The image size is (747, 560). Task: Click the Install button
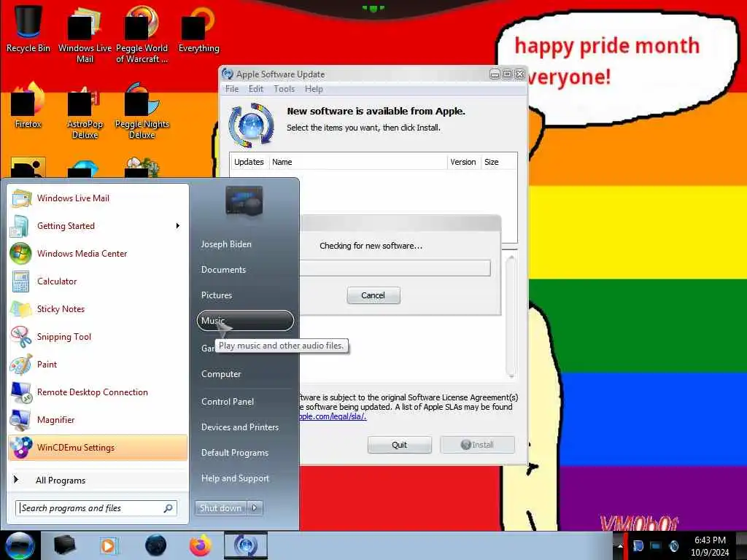477,445
